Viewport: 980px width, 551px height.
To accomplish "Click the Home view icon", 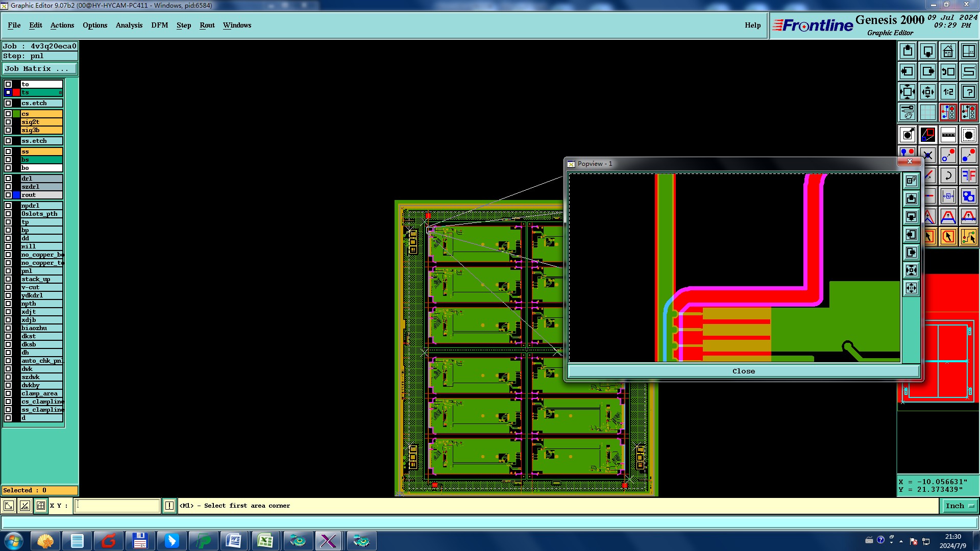I will coord(948,51).
